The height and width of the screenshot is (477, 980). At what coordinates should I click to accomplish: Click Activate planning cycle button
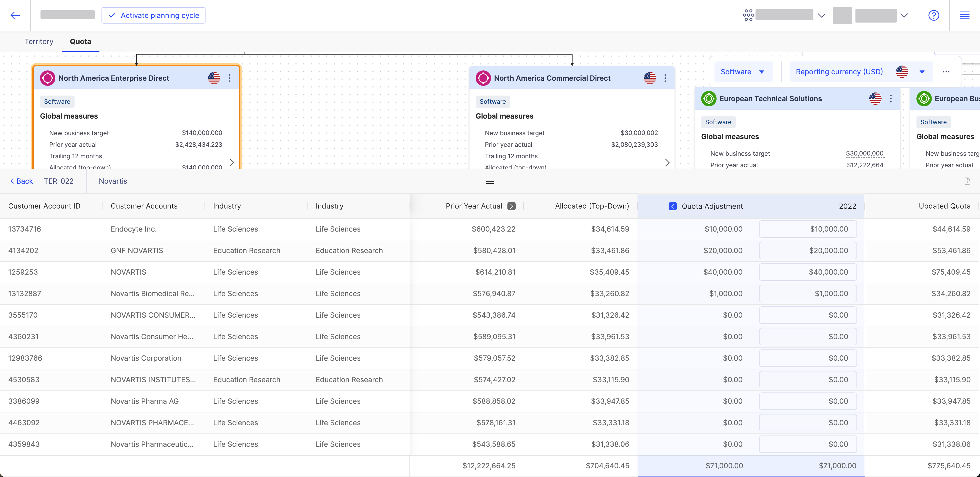[153, 15]
